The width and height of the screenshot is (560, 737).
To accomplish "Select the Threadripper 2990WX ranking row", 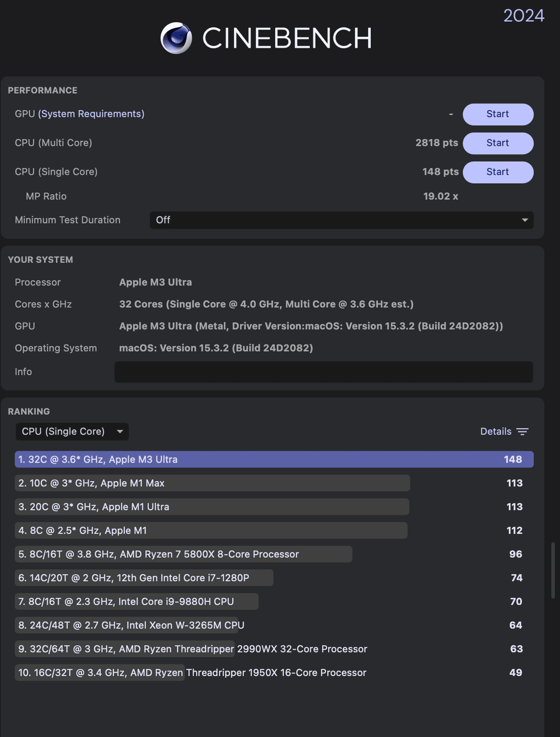I will pos(274,649).
